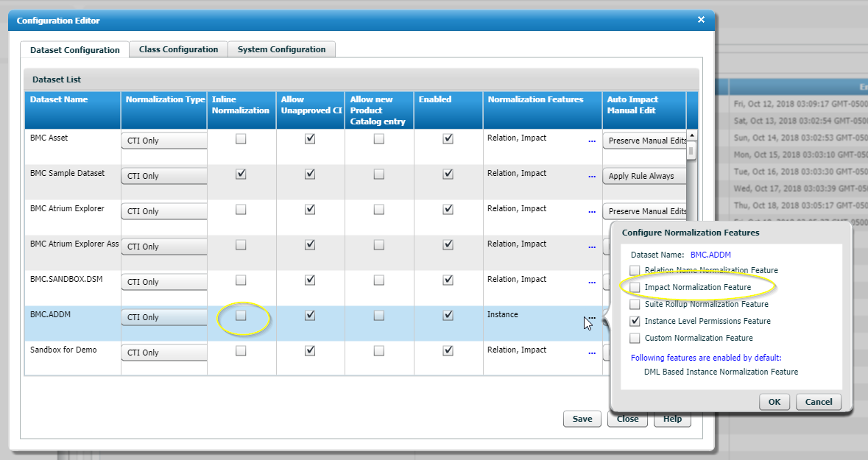Confirm features with the OK button

click(775, 402)
